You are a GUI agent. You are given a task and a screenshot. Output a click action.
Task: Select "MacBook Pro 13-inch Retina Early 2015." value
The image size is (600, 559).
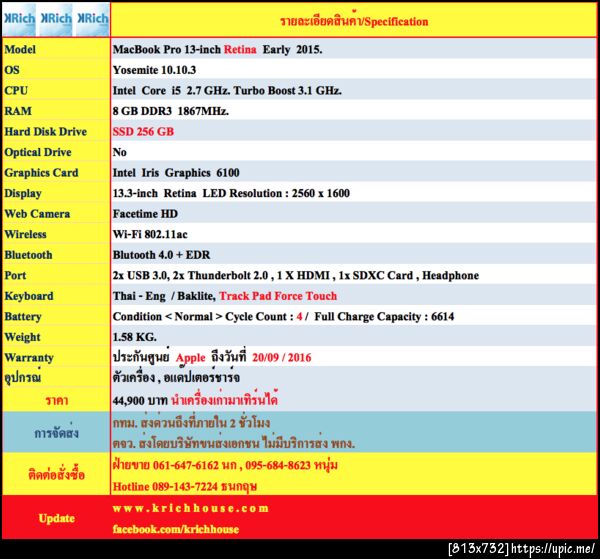pyautogui.click(x=217, y=49)
